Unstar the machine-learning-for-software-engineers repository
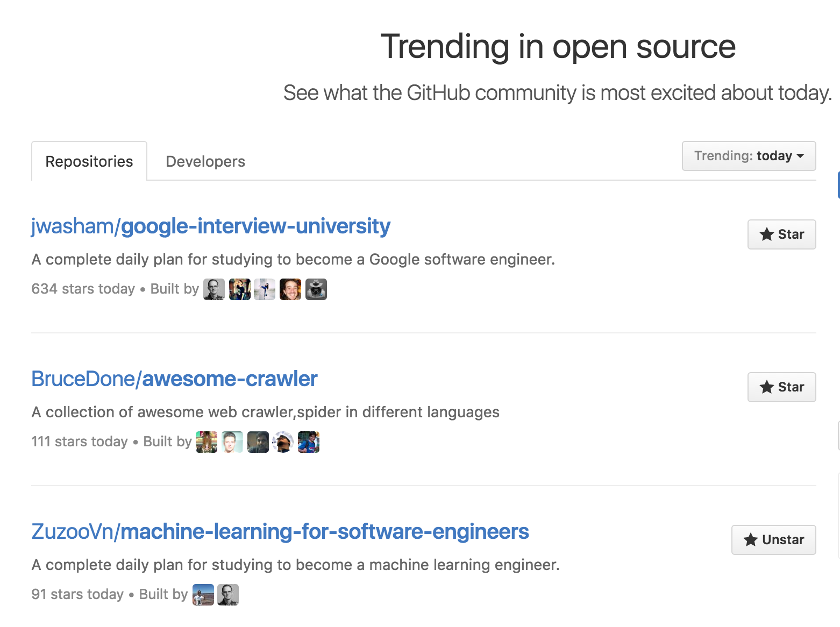The width and height of the screenshot is (840, 627). [773, 540]
